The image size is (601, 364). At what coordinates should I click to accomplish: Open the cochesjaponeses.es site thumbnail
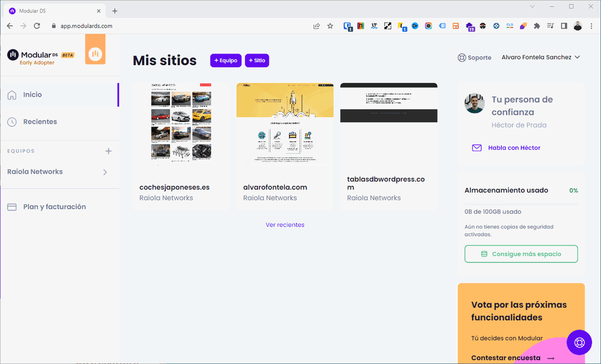click(x=181, y=124)
